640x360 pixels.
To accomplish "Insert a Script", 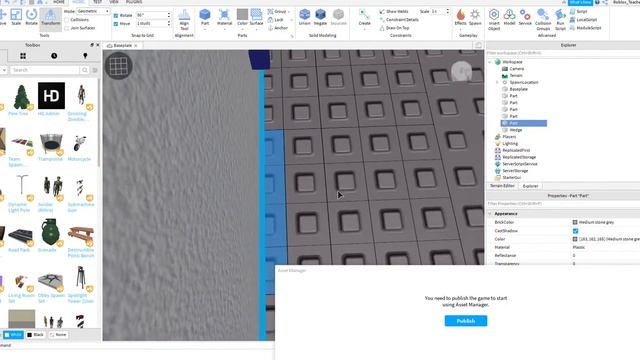I will (x=579, y=11).
